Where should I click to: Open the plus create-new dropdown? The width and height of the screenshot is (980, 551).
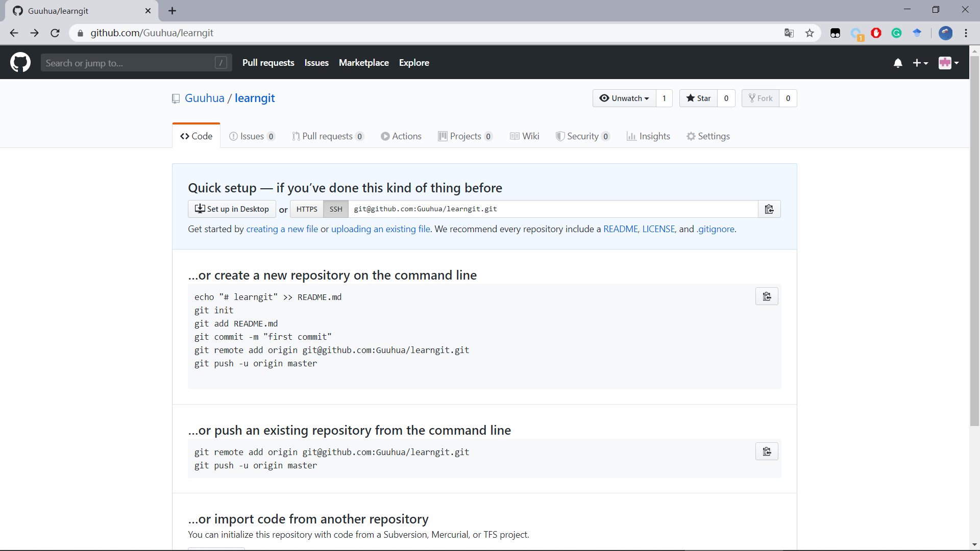(x=920, y=63)
